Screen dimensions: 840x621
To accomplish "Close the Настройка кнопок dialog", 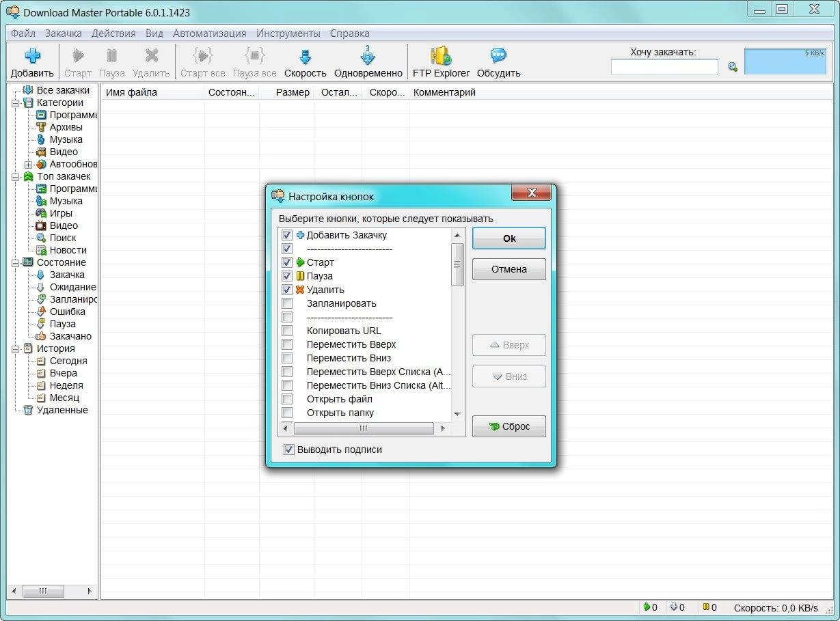I will point(531,193).
